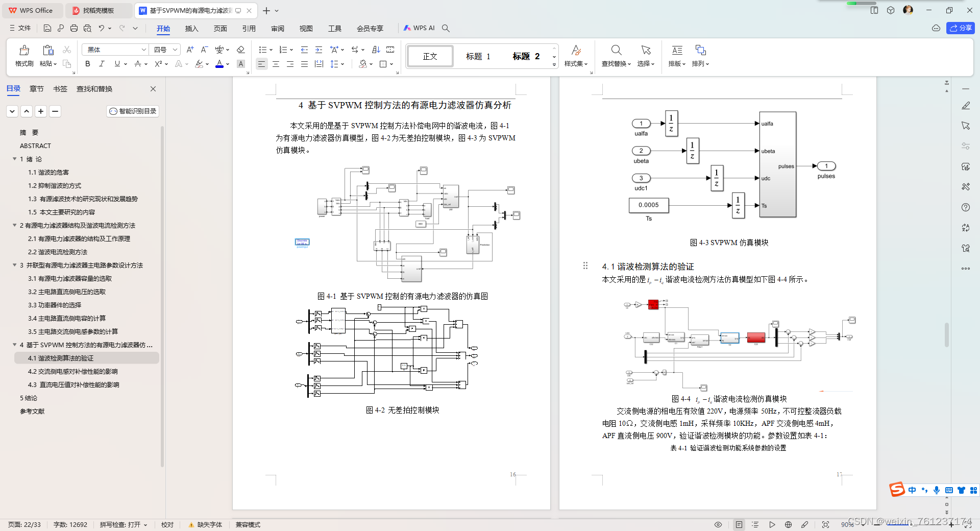
Task: Go to '4.2 交流侧电感对补偿性能的影响' outline entry
Action: point(72,371)
